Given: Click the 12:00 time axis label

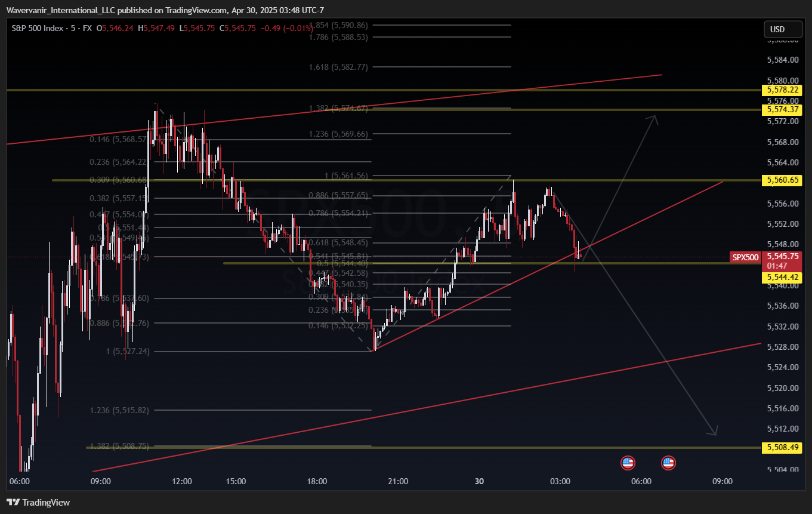Looking at the screenshot, I should click(x=181, y=481).
